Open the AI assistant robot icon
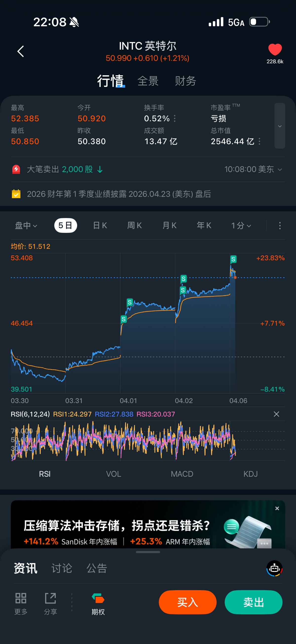The width and height of the screenshot is (296, 644). [x=274, y=568]
